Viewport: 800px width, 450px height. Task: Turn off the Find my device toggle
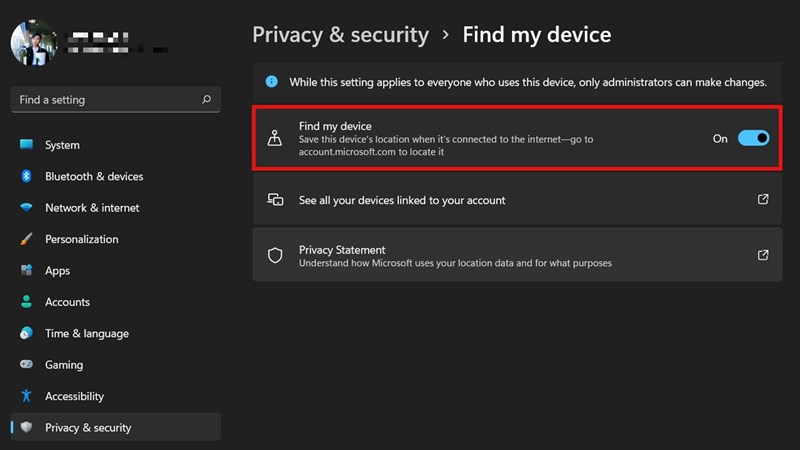753,139
